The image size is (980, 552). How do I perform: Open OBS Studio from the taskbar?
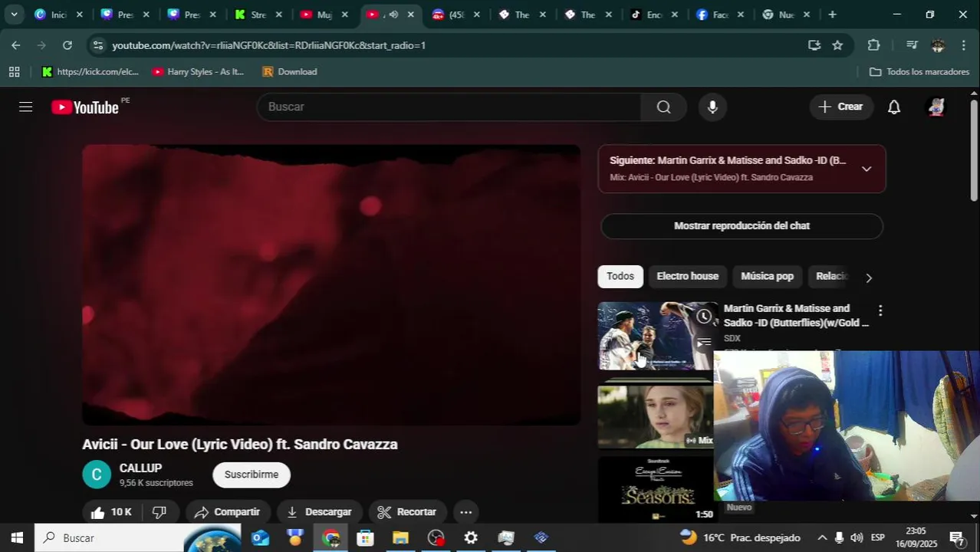(436, 538)
